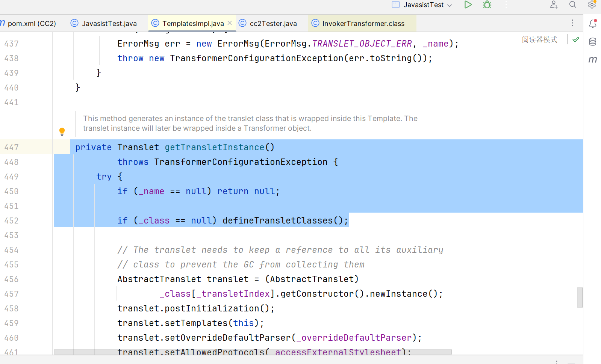
Task: Open IDE settings gear
Action: pos(592,5)
